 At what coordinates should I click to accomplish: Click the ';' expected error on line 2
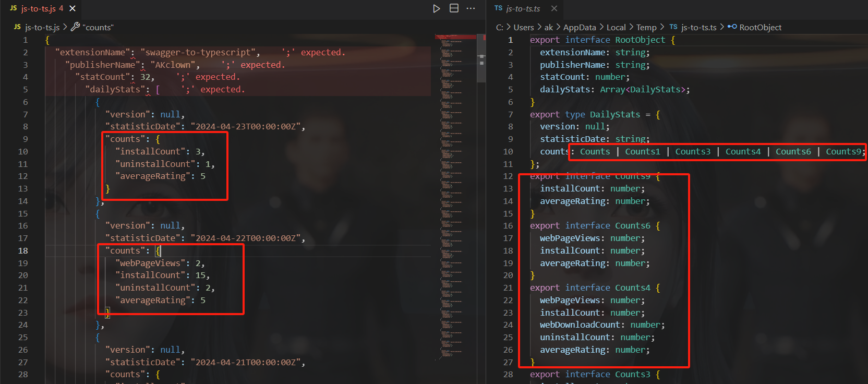tap(314, 52)
